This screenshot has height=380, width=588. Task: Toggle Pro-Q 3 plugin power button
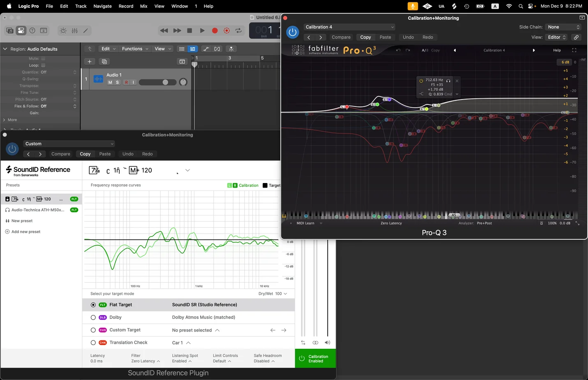[x=292, y=32]
